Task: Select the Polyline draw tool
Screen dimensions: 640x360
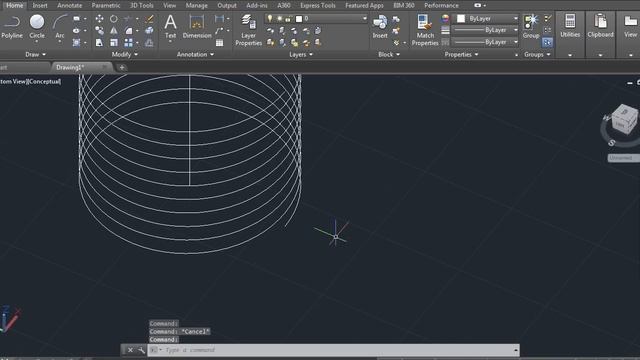Action: (x=12, y=27)
